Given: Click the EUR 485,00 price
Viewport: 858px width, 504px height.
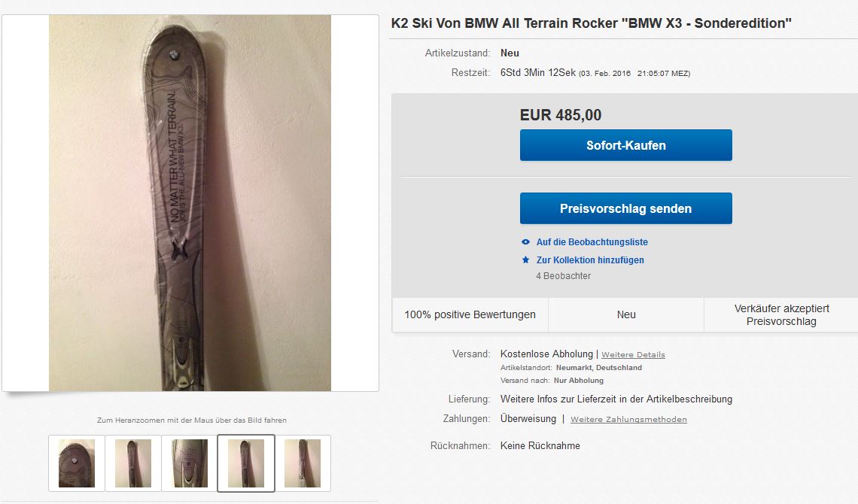Looking at the screenshot, I should [560, 115].
